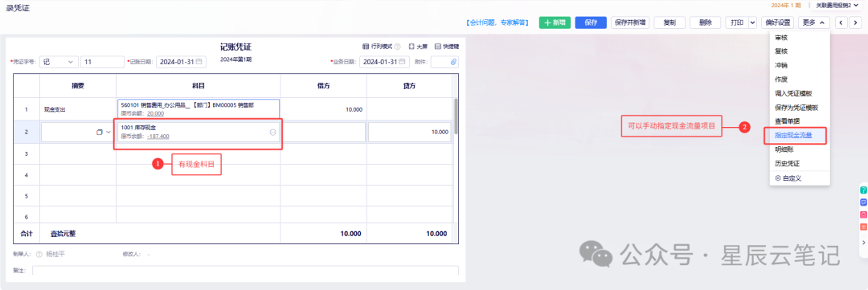Toggle 大屏 full-screen mode
The height and width of the screenshot is (290, 868).
point(418,47)
